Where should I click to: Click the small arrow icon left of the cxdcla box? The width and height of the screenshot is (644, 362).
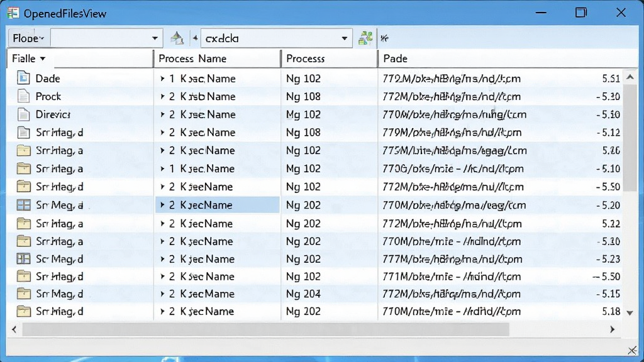(195, 38)
